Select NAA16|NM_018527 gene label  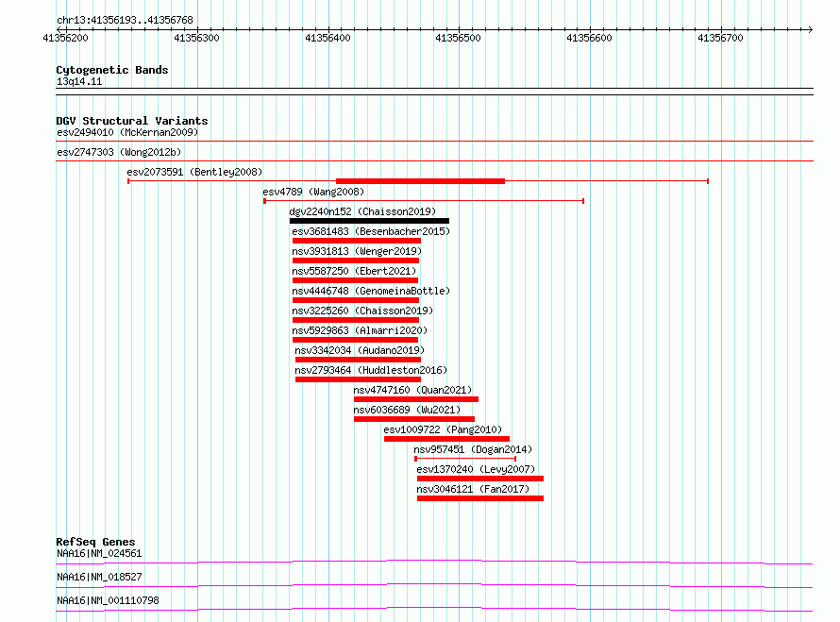[99, 577]
